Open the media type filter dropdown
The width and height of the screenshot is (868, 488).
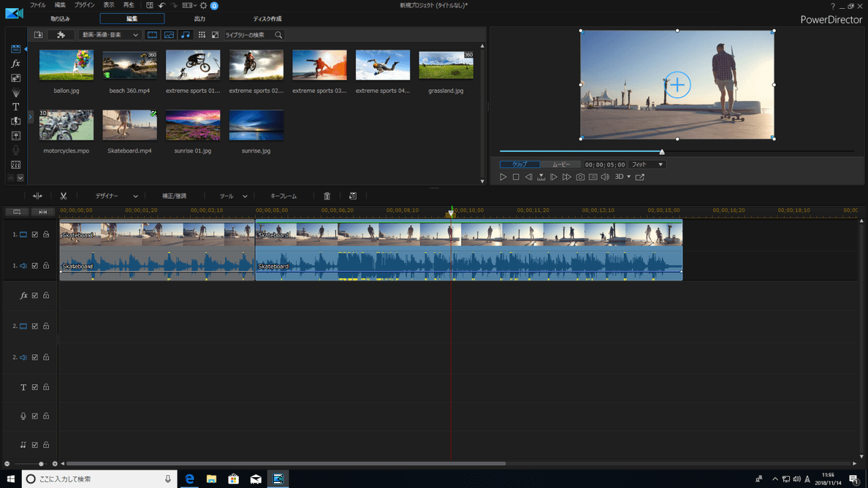tap(110, 35)
